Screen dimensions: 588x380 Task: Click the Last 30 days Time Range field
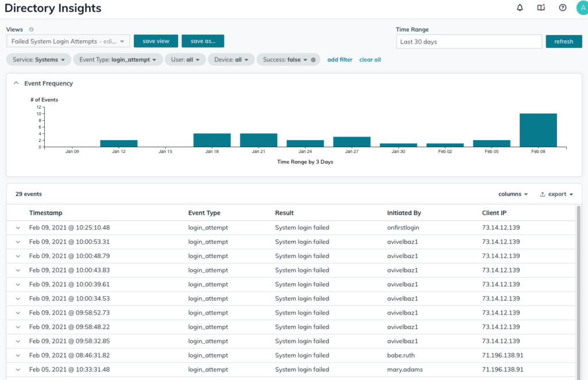point(468,41)
